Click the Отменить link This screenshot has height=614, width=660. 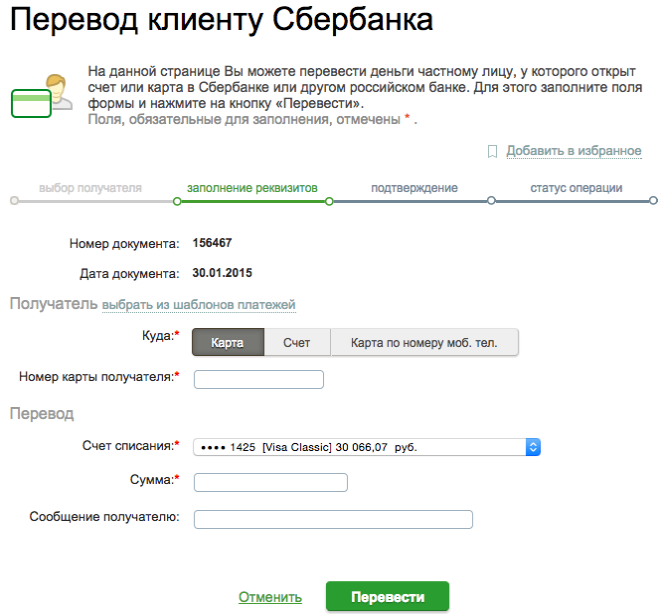[x=270, y=597]
